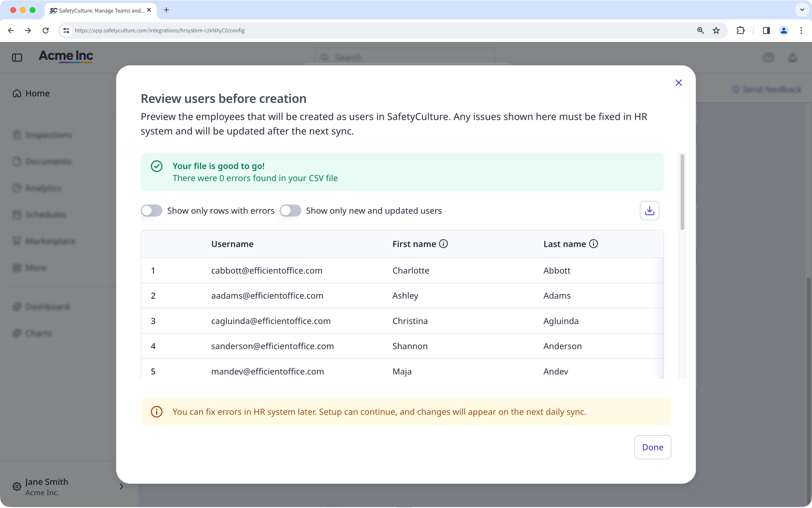Click first name Christina cell
812x508 pixels.
410,321
